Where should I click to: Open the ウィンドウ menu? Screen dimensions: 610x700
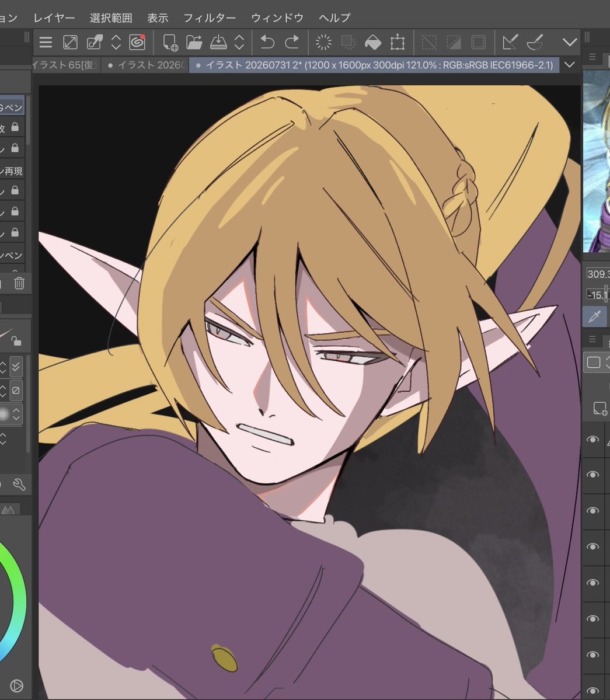pyautogui.click(x=277, y=18)
